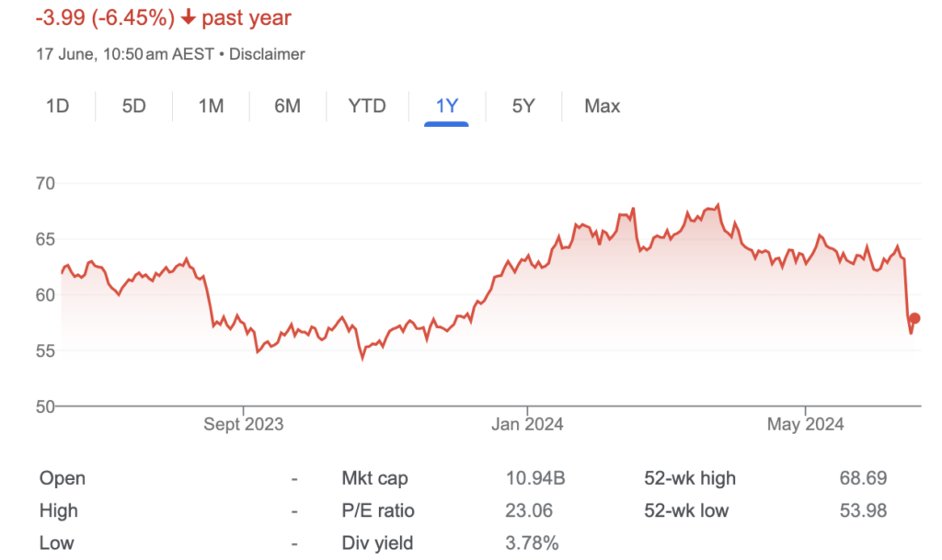Viewport: 942px width, 560px height.
Task: Switch chart to 5Y range
Action: click(x=523, y=107)
